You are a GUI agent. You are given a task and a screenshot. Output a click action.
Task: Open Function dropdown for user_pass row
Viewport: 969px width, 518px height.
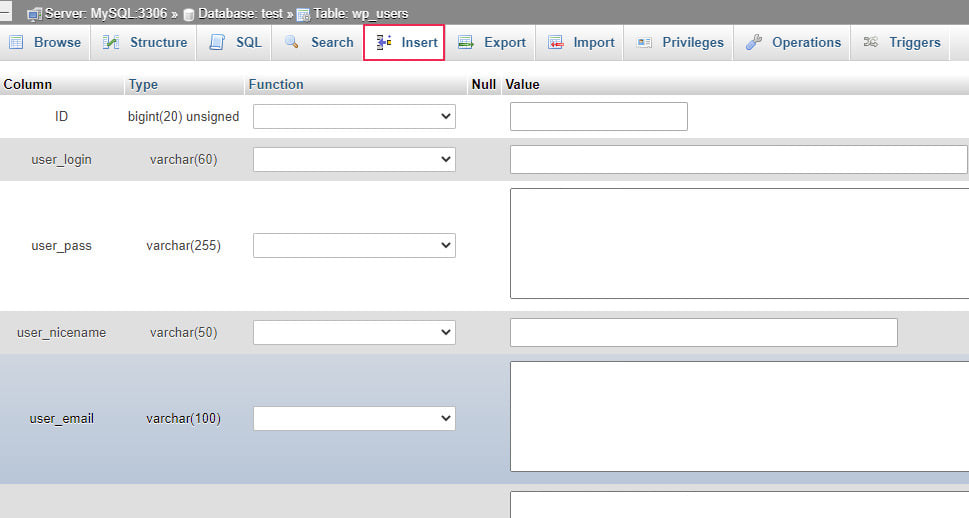point(354,245)
